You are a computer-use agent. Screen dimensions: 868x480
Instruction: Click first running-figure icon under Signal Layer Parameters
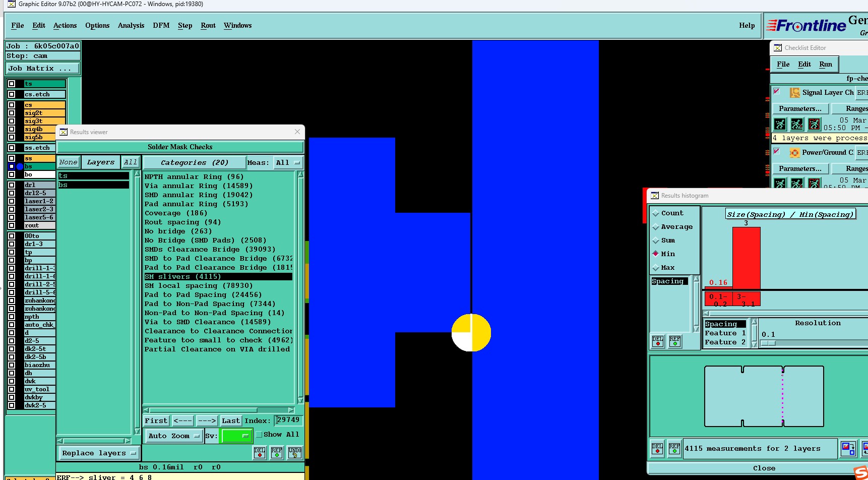(780, 124)
